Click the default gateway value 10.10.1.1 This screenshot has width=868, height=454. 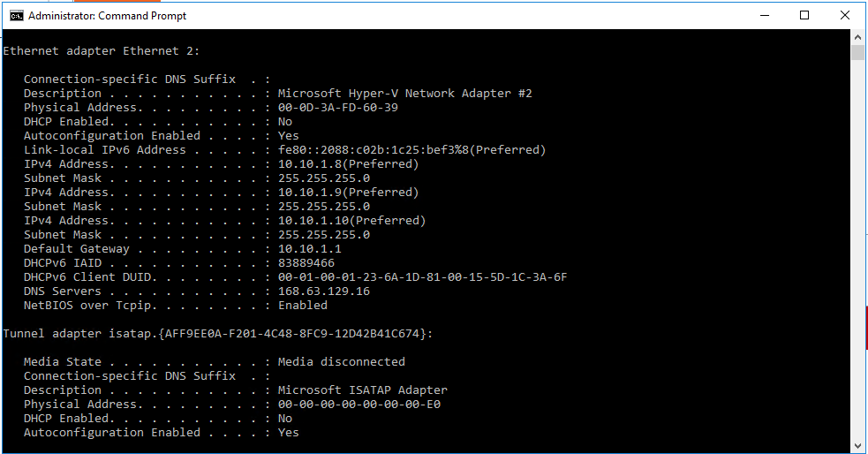(309, 248)
